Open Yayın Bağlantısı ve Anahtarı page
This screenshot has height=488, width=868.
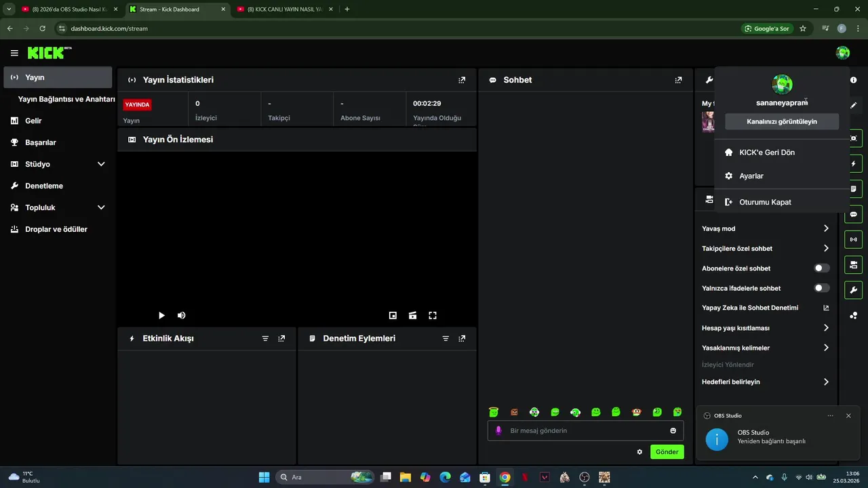tap(66, 99)
